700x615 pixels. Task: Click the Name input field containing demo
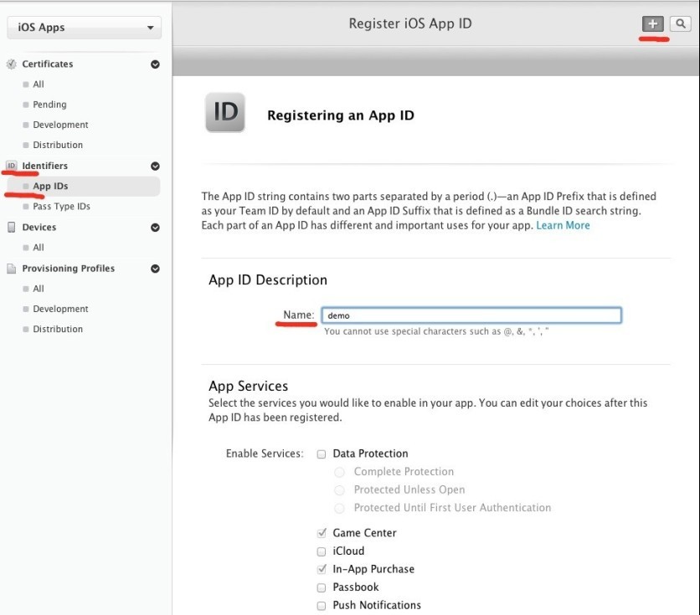(471, 315)
